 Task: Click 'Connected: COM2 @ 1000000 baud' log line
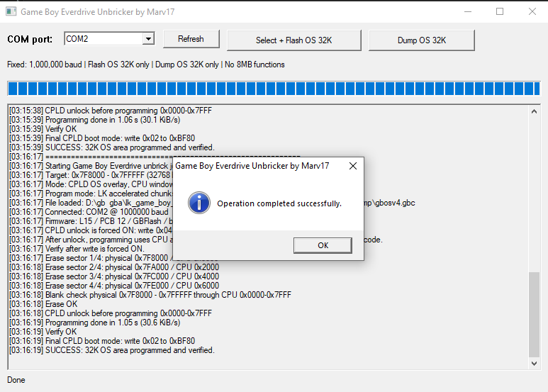(89, 212)
